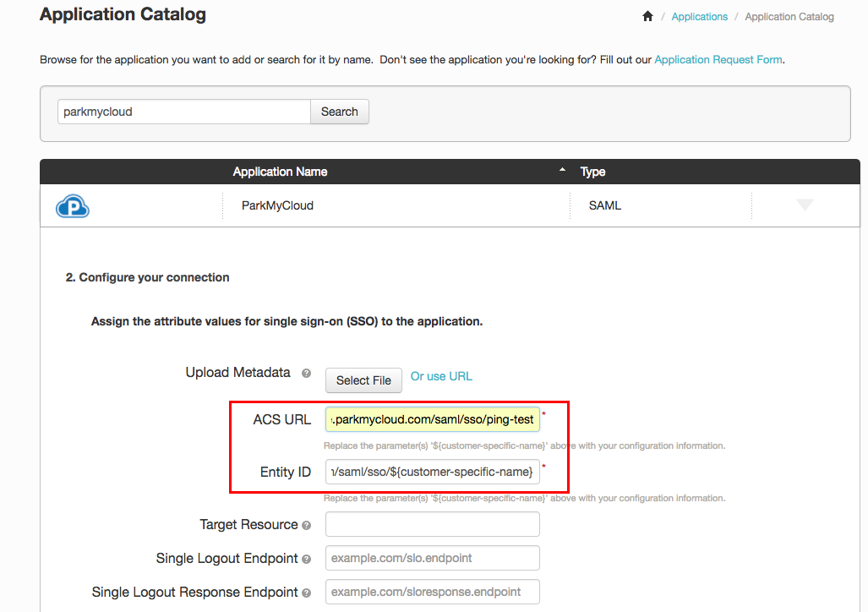Click the Application Catalog page title

click(x=123, y=14)
